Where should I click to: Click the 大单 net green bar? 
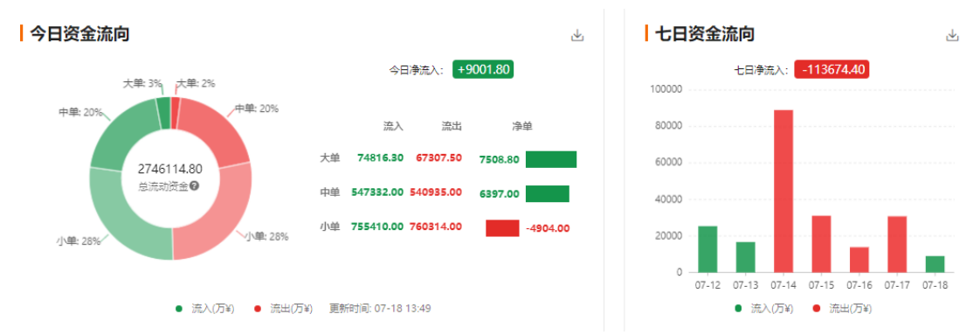(550, 160)
